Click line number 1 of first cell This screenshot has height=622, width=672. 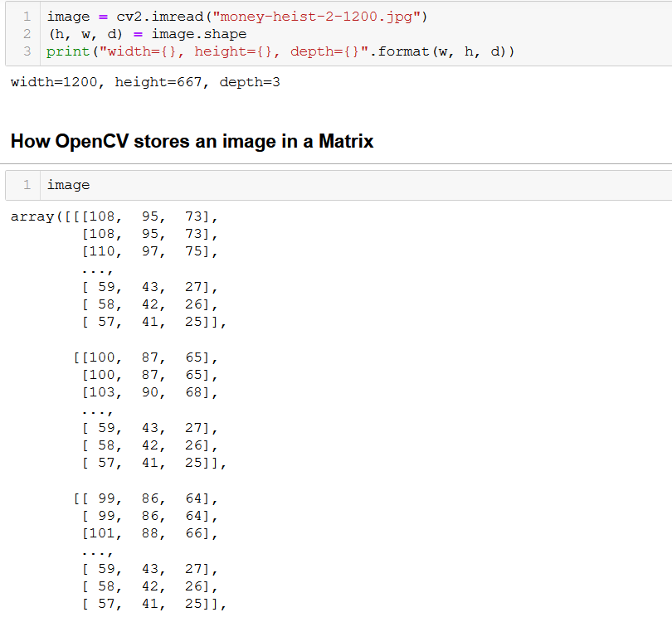click(27, 17)
